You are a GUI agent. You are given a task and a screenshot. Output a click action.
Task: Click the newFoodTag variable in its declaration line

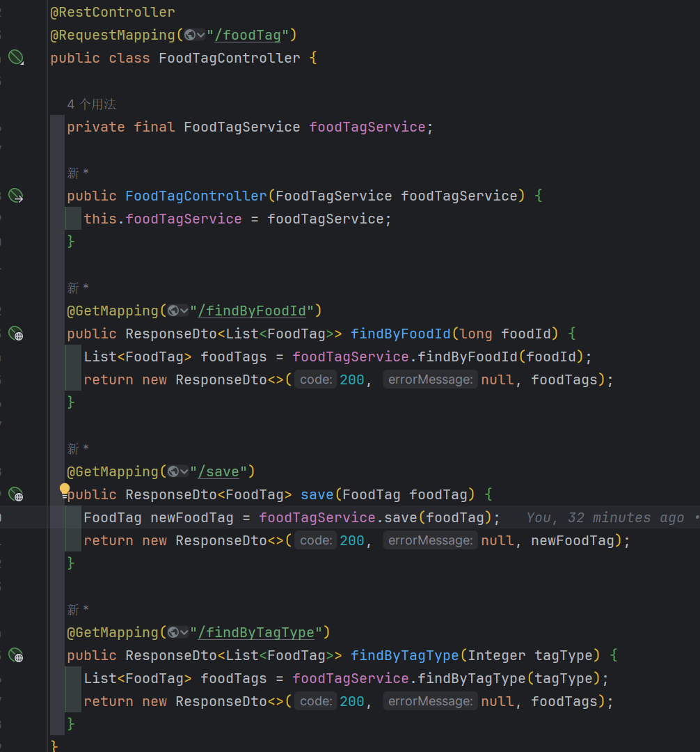pos(192,517)
